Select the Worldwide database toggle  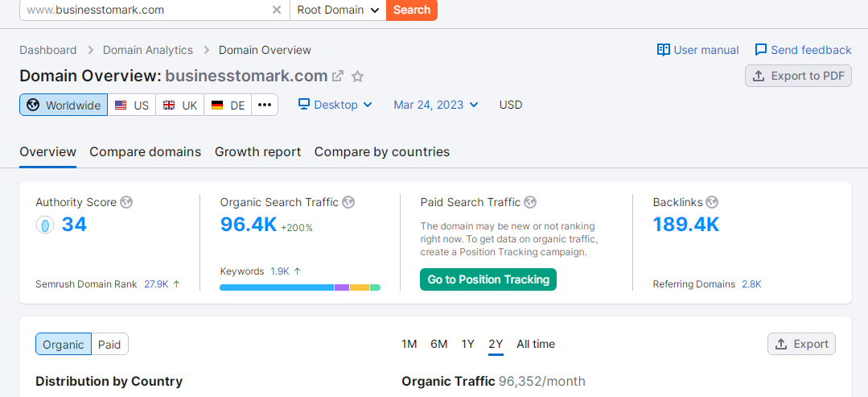coord(64,105)
